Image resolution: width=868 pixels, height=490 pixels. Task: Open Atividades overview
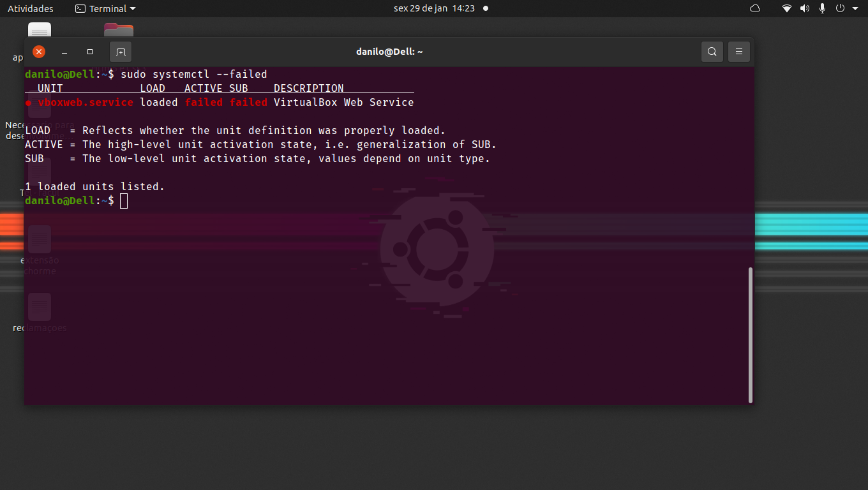[31, 8]
